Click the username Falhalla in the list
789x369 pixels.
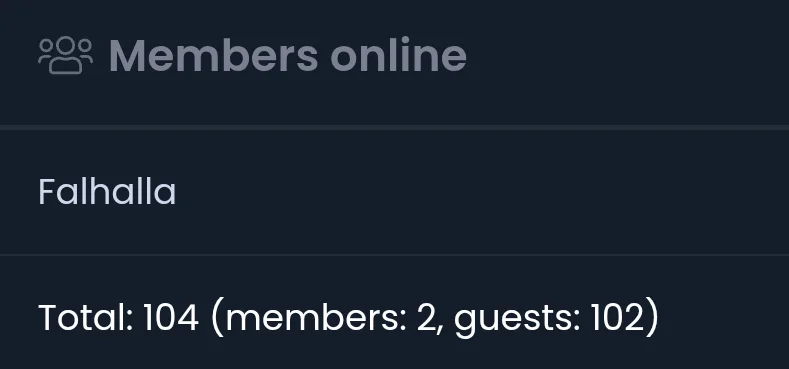coord(107,192)
